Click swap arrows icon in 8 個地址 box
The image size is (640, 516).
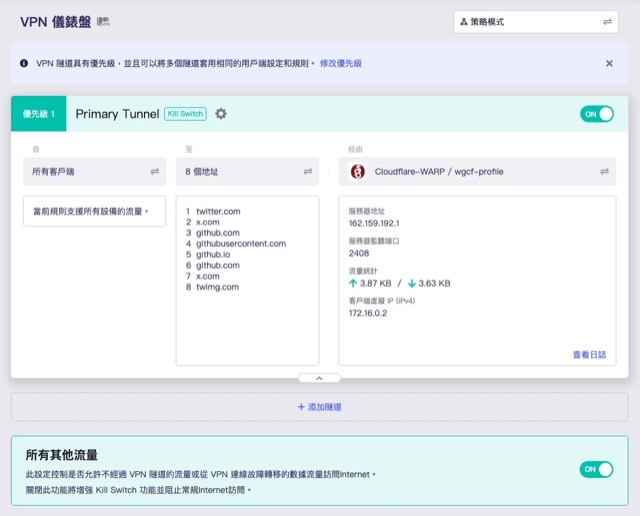click(x=308, y=171)
